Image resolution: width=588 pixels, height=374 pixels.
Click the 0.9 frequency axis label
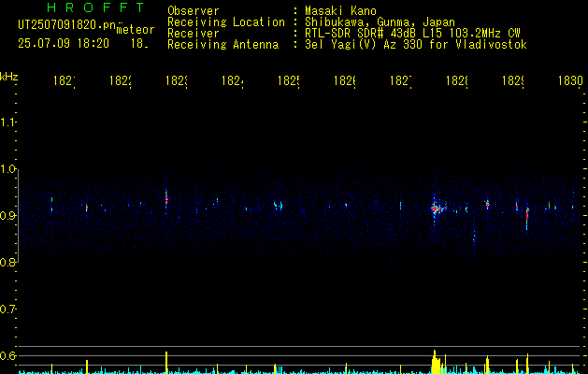[7, 215]
